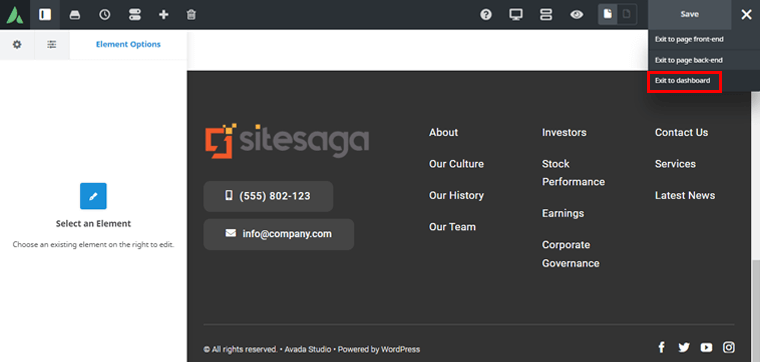Toggle the sidebar panel icon

pyautogui.click(x=45, y=15)
